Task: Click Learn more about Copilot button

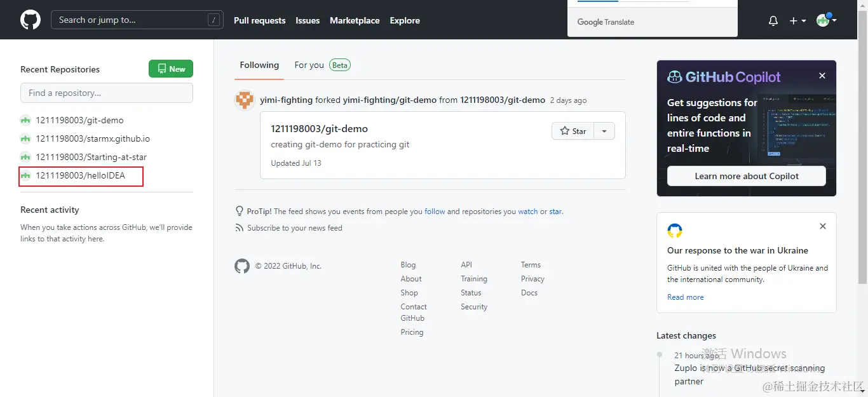Action: pyautogui.click(x=747, y=176)
